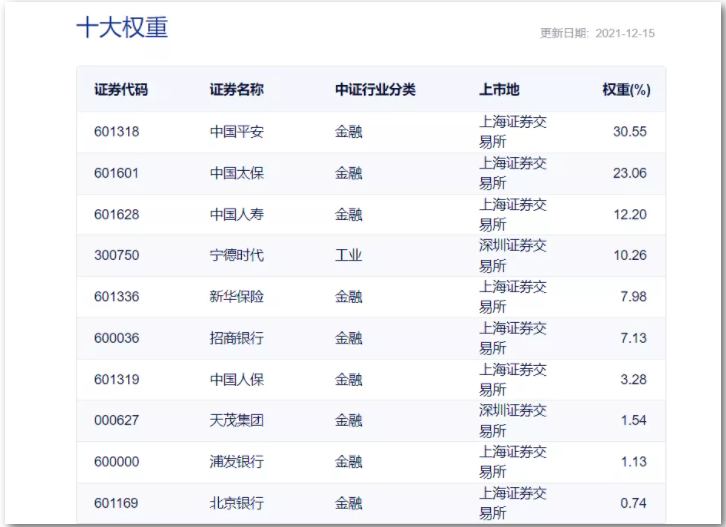Open the 招商银行 security name
Viewport: 726px width, 527px height.
(236, 338)
